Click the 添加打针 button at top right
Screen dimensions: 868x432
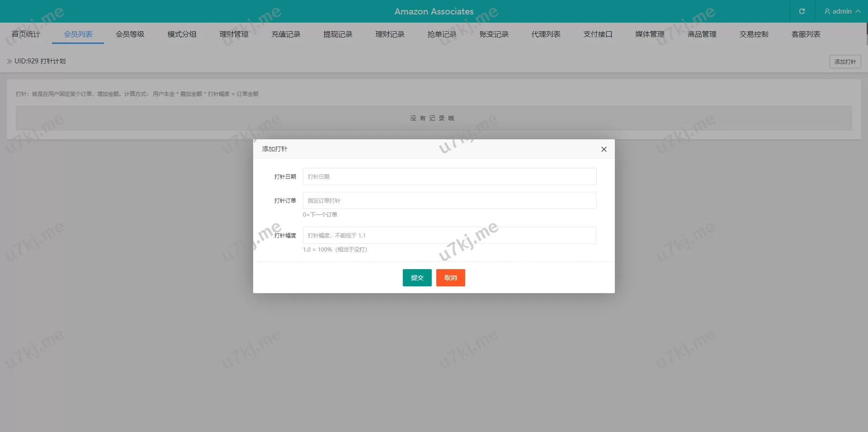coord(844,62)
